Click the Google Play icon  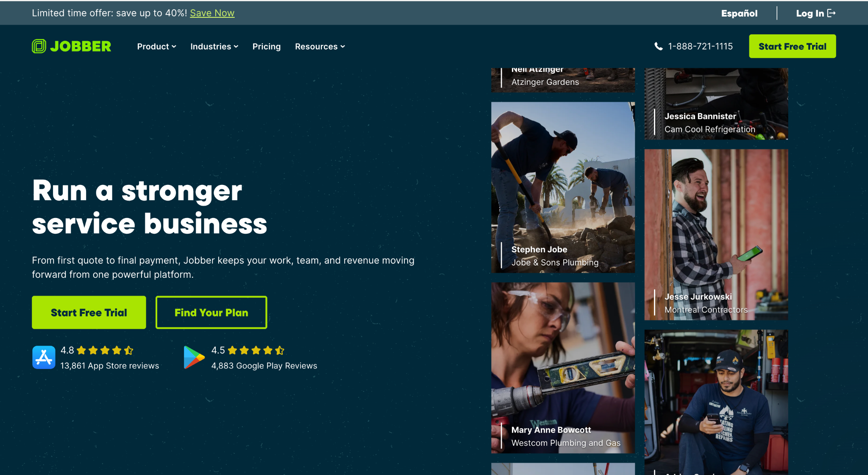pyautogui.click(x=194, y=357)
